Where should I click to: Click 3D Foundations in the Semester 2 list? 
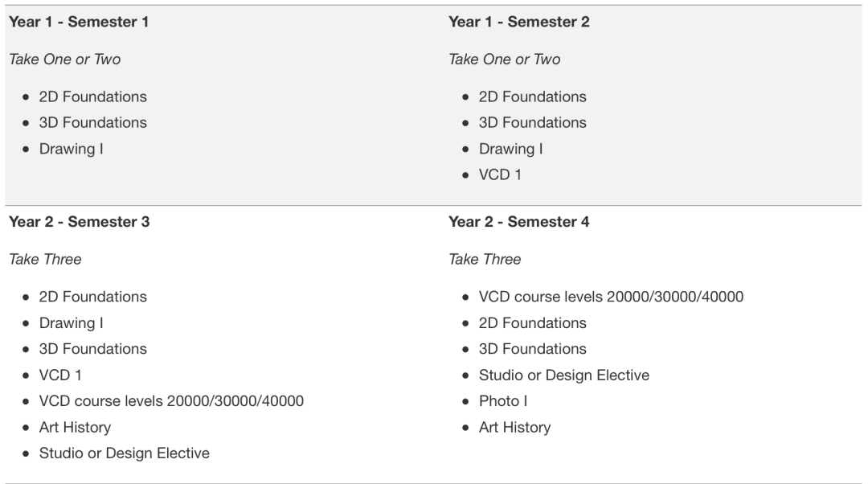pyautogui.click(x=533, y=123)
